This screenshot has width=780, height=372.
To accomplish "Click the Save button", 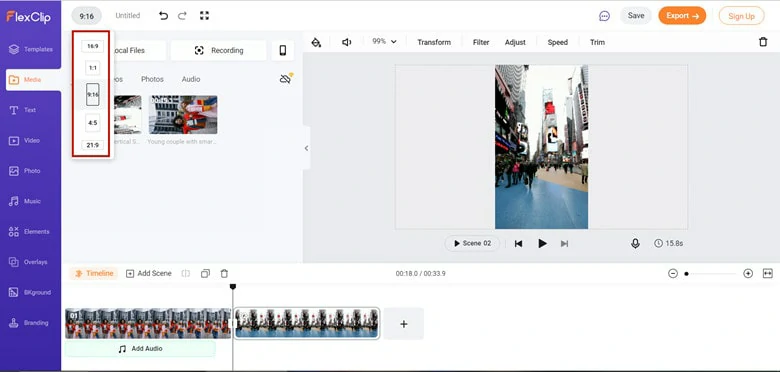I will pos(636,15).
